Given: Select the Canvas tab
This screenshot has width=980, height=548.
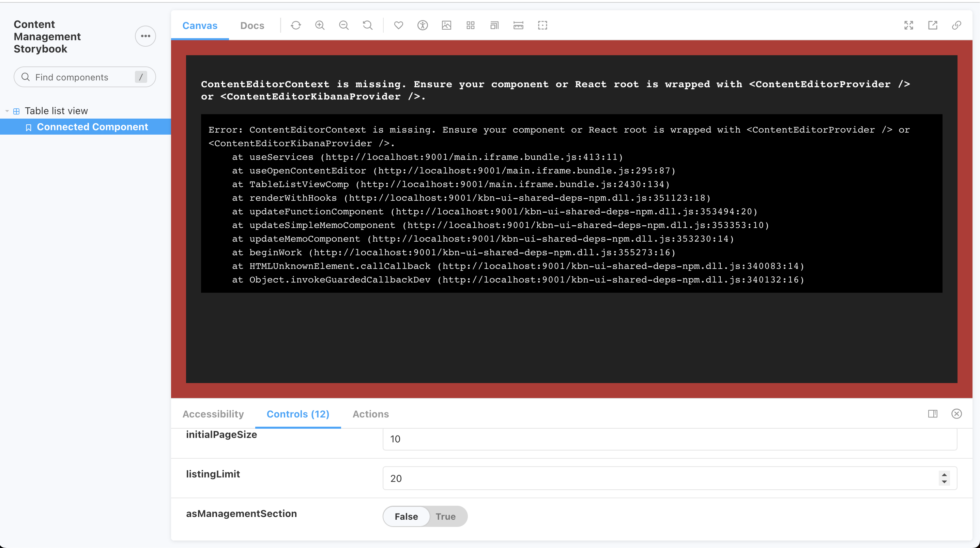Looking at the screenshot, I should pos(200,26).
